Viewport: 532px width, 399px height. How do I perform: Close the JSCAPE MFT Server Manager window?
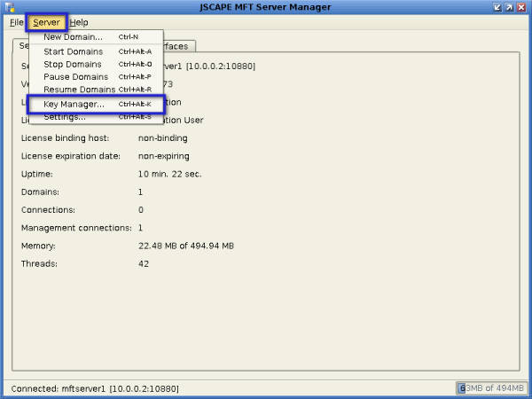coord(521,7)
